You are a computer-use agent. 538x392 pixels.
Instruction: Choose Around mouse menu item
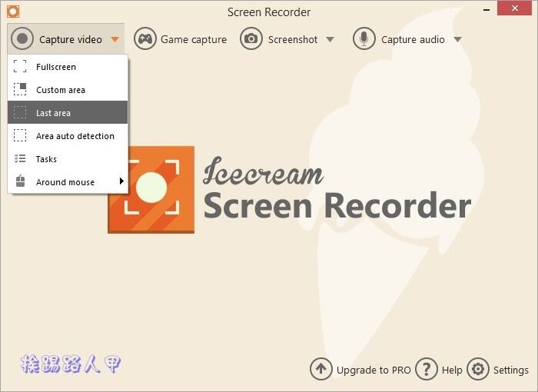(68, 181)
